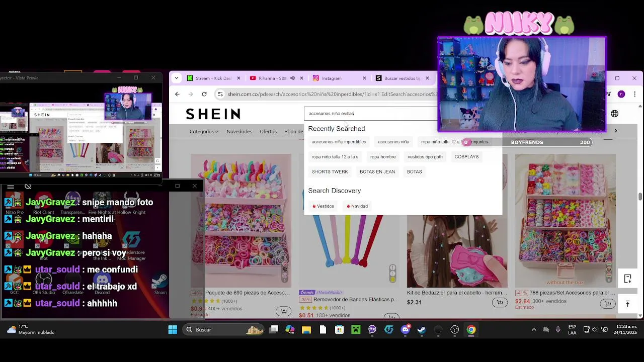Open the 890 piezas accessories product image
The image size is (644, 362).
[x=241, y=220]
